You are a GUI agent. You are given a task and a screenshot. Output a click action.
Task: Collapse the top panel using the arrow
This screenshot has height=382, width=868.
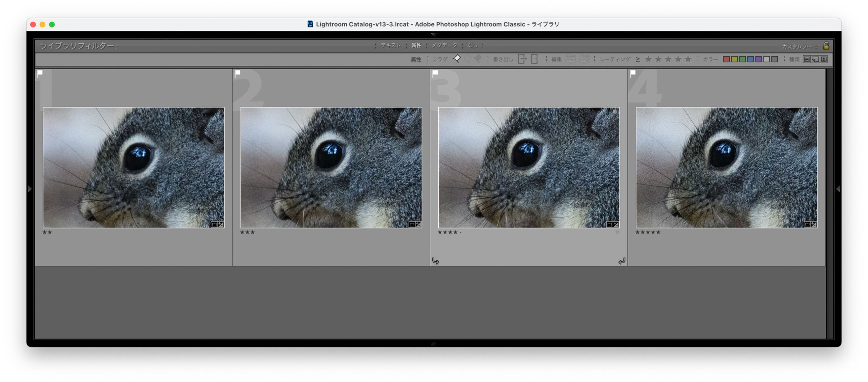tap(434, 34)
